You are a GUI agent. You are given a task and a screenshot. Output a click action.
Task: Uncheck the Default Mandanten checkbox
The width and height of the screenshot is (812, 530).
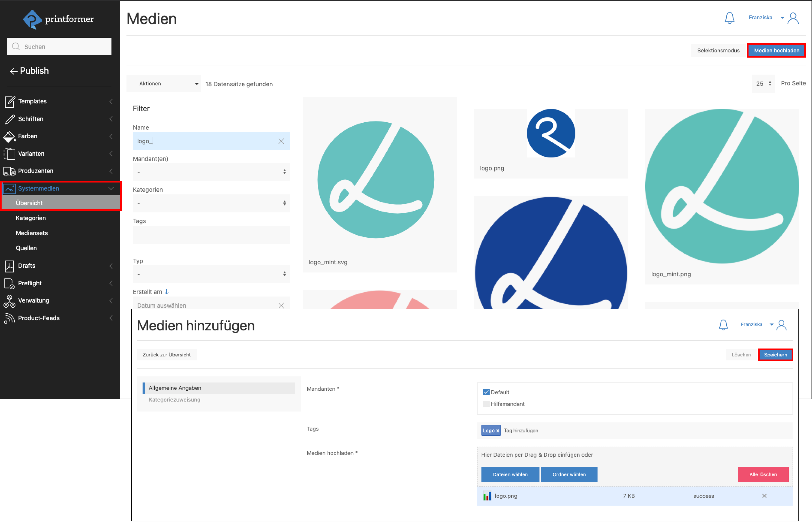point(486,392)
